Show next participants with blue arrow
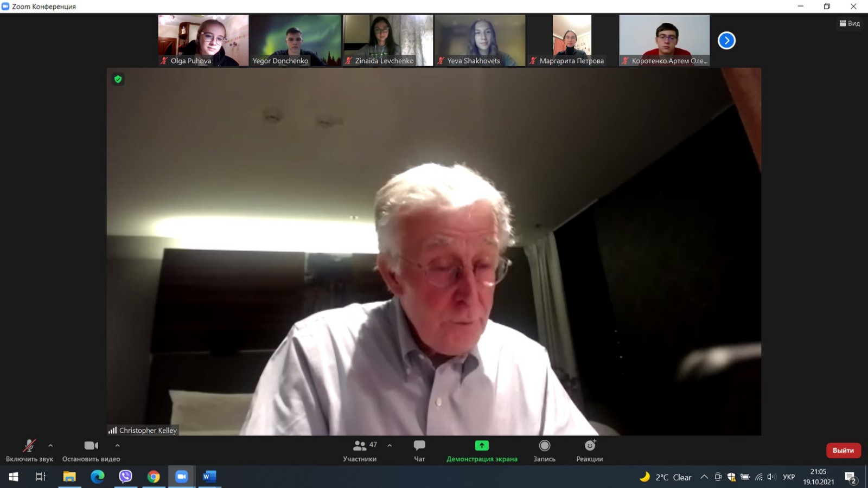868x488 pixels. 726,41
